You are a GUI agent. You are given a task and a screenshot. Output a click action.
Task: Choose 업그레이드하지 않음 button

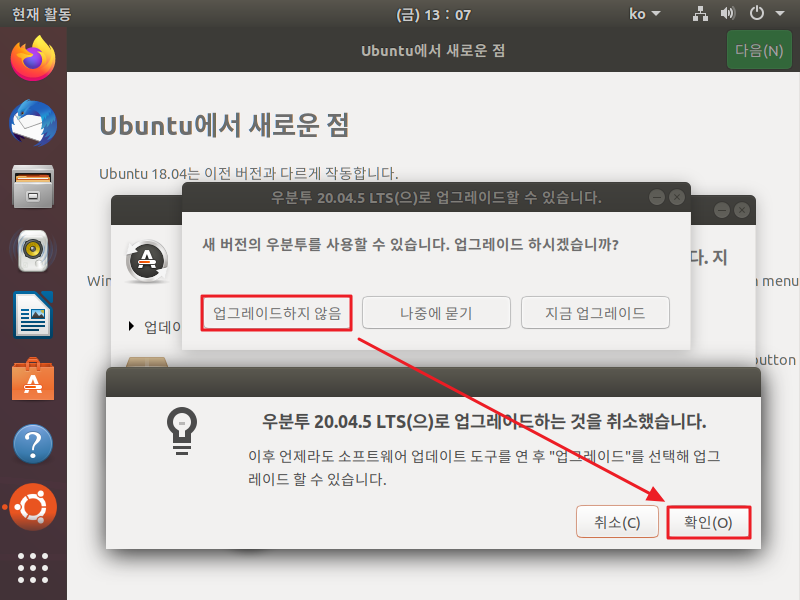point(277,313)
